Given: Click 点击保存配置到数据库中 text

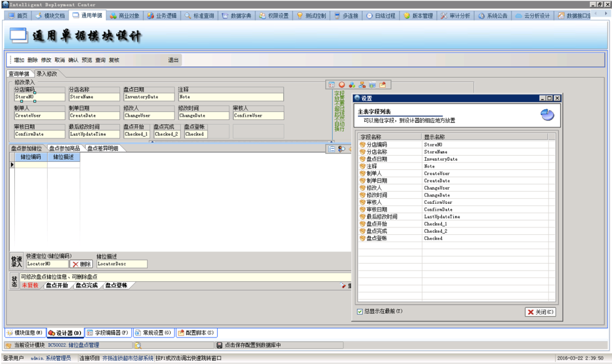Looking at the screenshot, I should click(x=253, y=345).
